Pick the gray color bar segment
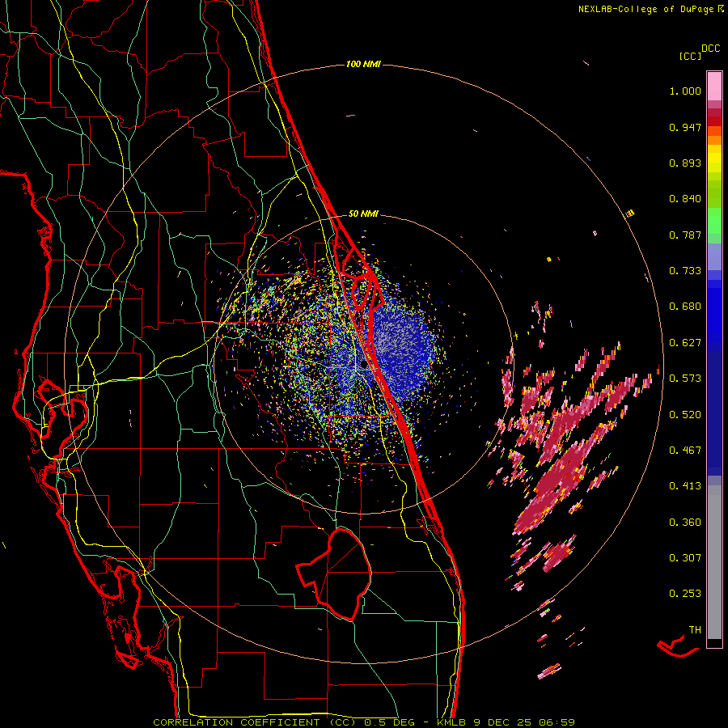 point(714,562)
